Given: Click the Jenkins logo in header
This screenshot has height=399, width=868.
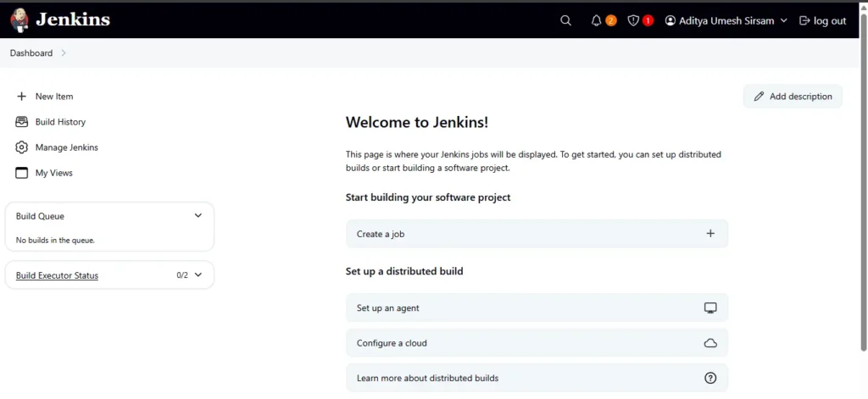Looking at the screenshot, I should (60, 19).
